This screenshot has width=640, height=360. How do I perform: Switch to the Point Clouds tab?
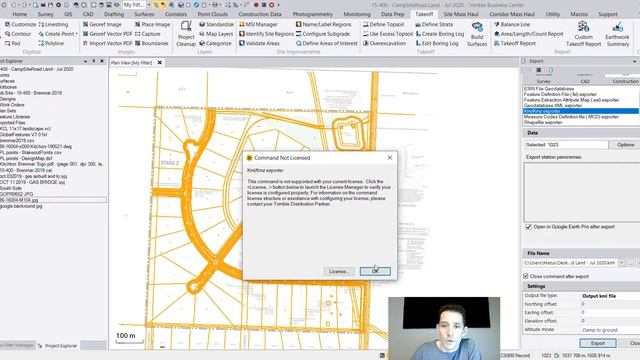[213, 14]
